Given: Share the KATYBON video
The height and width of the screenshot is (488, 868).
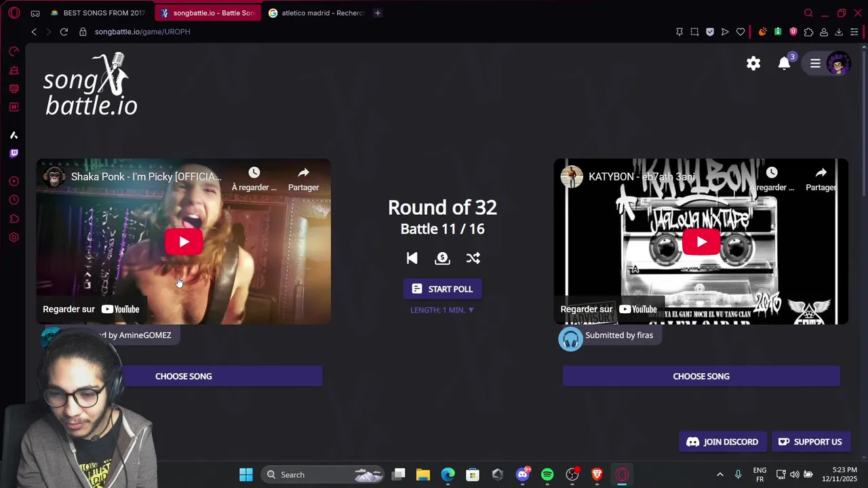Looking at the screenshot, I should pyautogui.click(x=821, y=179).
